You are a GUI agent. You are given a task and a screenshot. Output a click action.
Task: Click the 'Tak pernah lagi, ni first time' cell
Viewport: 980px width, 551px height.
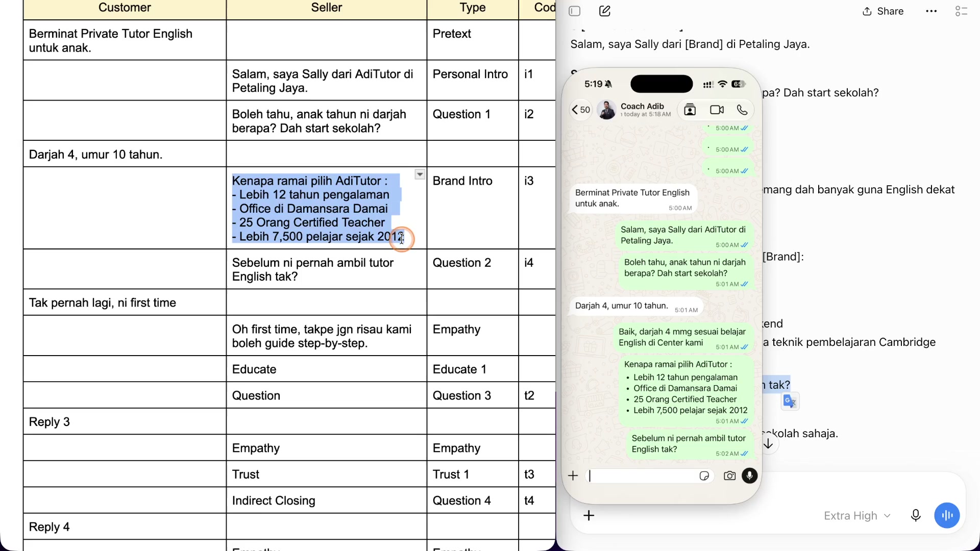[125, 303]
